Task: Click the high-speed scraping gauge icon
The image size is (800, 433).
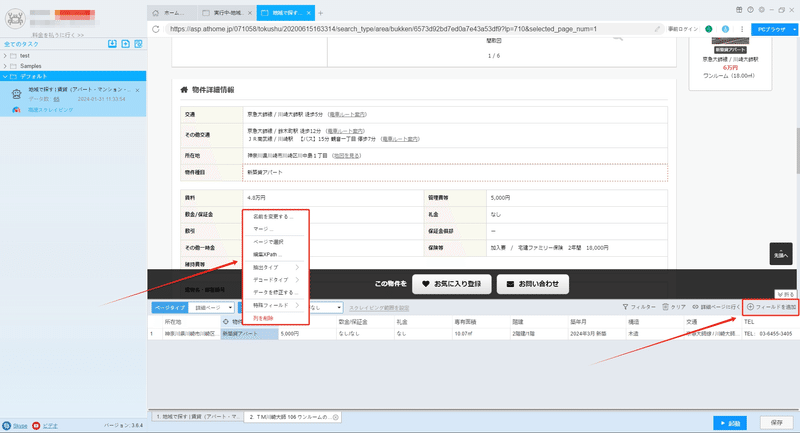Action: (x=16, y=110)
